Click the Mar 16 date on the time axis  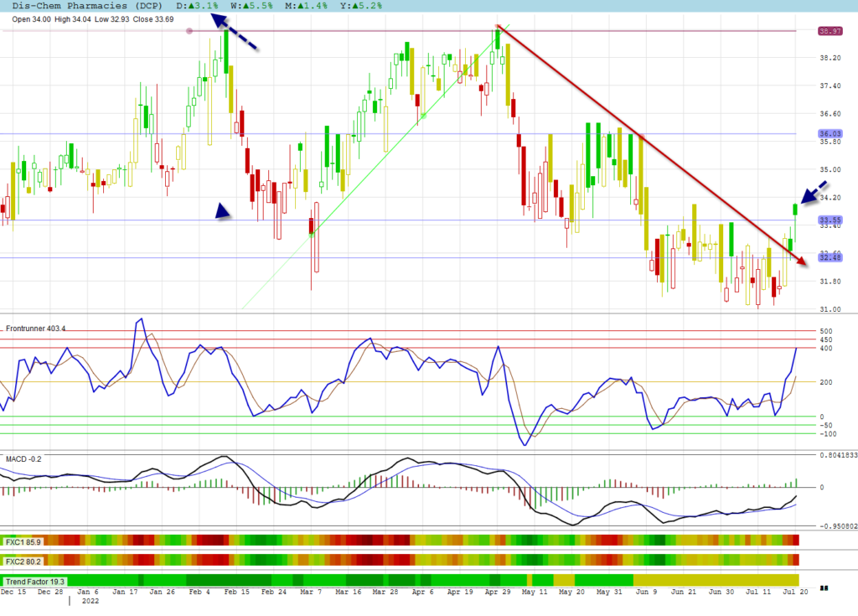[x=348, y=592]
